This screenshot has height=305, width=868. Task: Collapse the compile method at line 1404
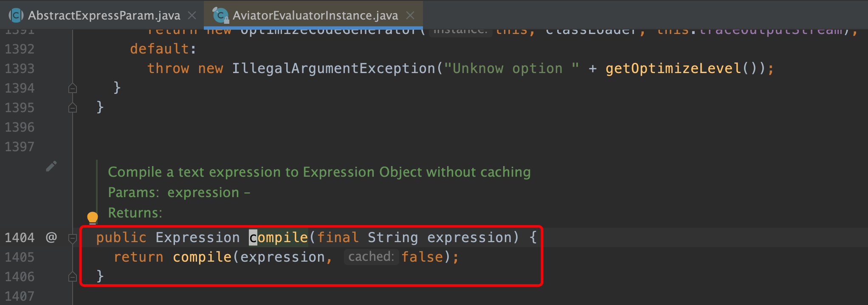pos(73,238)
